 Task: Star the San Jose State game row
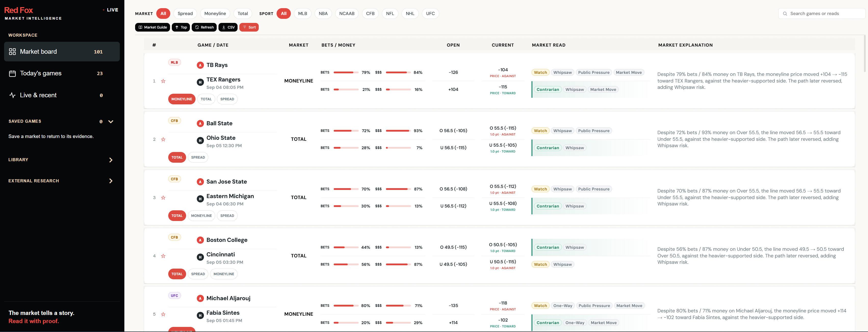[163, 198]
